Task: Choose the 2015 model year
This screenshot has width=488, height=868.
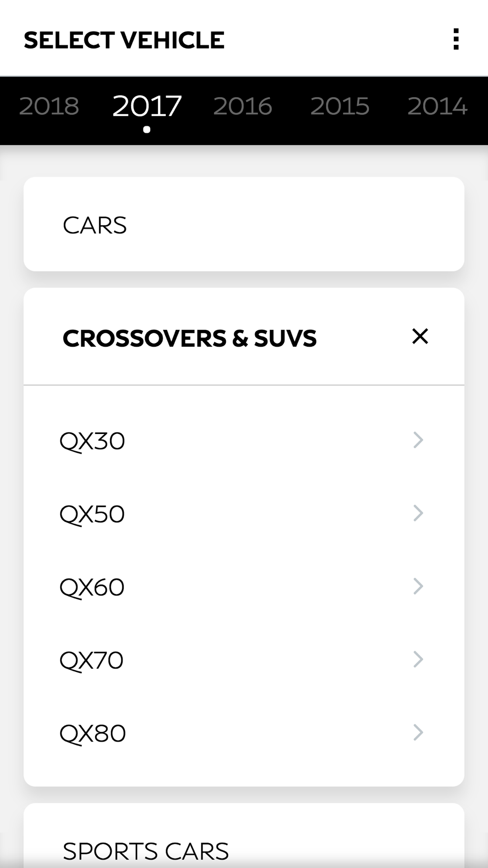Action: [340, 106]
